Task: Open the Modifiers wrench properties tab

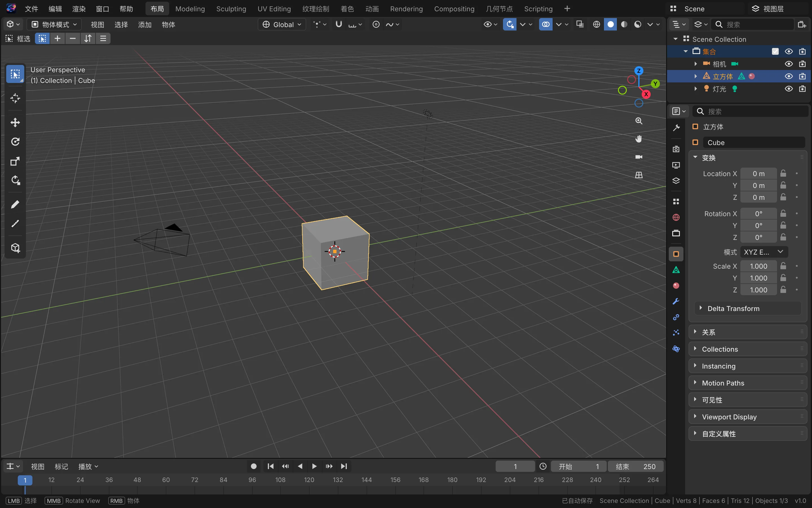Action: [x=676, y=301]
